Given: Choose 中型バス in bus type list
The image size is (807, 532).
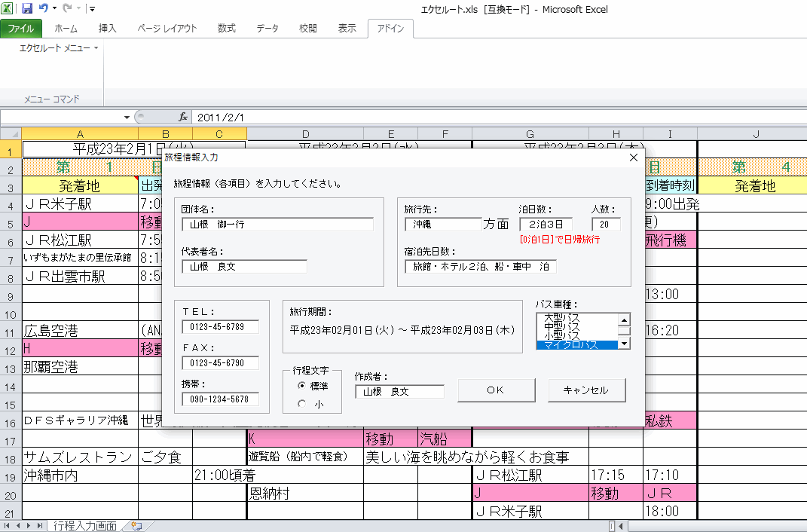Looking at the screenshot, I should [576, 327].
